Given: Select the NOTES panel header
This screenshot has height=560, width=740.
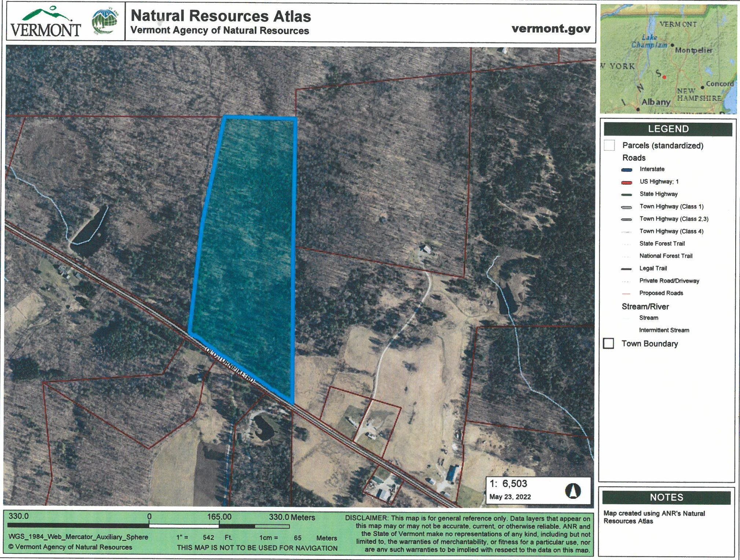Looking at the screenshot, I should coord(666,497).
